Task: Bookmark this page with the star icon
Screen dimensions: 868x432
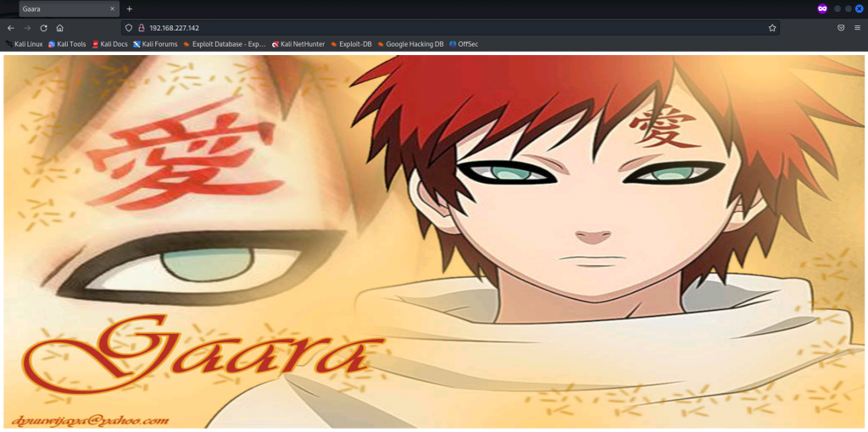Action: point(772,28)
